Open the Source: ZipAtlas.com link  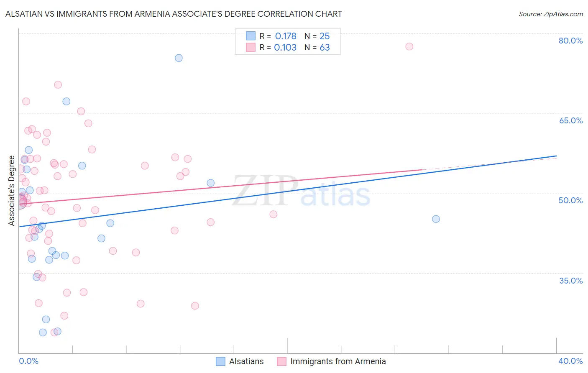[550, 14]
